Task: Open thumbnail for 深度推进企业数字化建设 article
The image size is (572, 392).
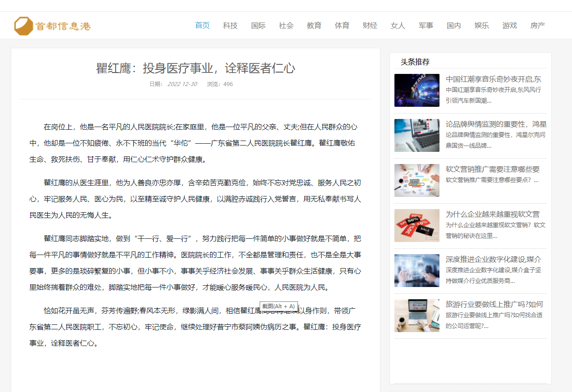Action: [x=417, y=270]
